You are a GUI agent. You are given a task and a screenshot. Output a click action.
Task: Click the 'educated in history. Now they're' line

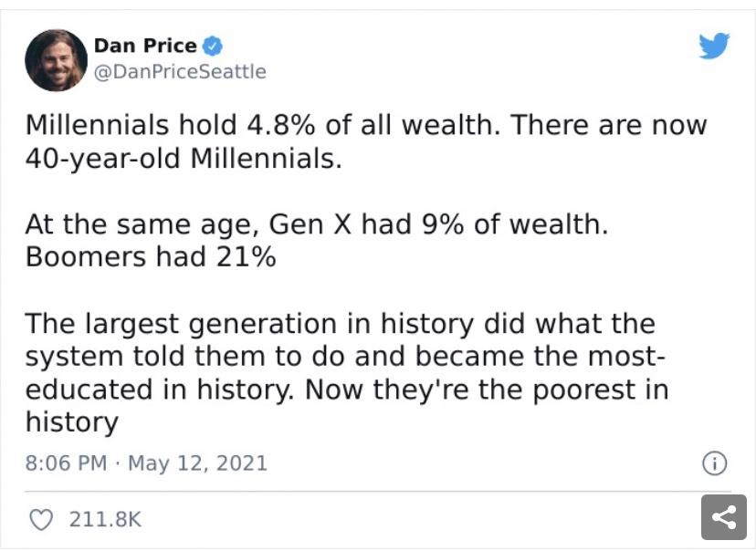(x=346, y=390)
